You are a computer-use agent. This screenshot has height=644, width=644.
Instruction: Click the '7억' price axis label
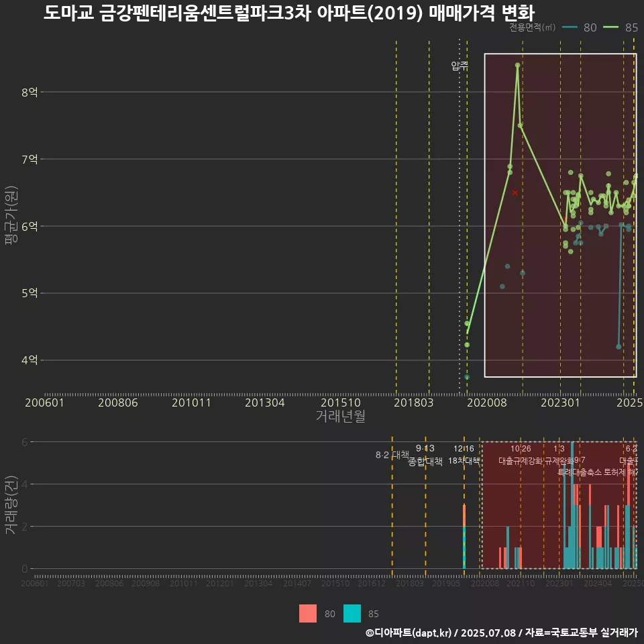[x=30, y=159]
